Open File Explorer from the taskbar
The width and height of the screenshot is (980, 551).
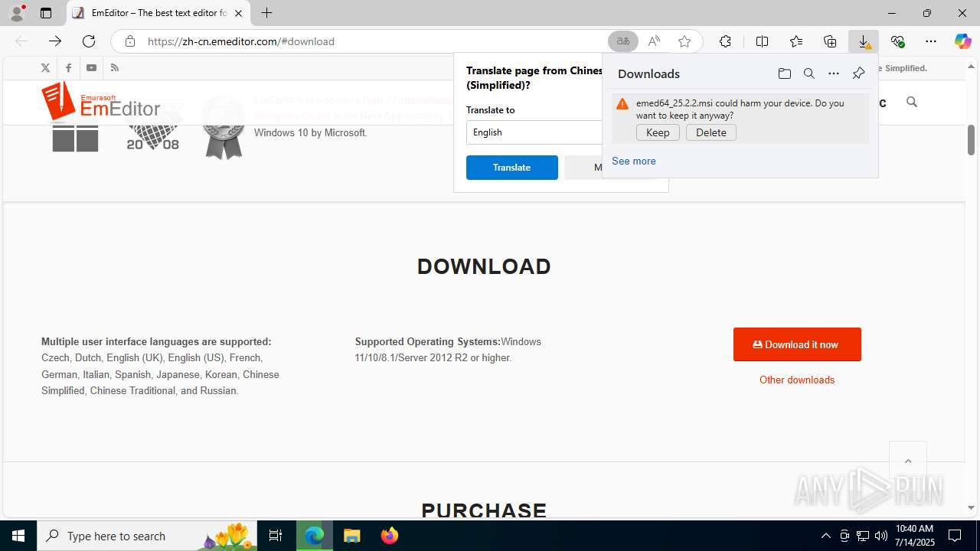pyautogui.click(x=351, y=536)
